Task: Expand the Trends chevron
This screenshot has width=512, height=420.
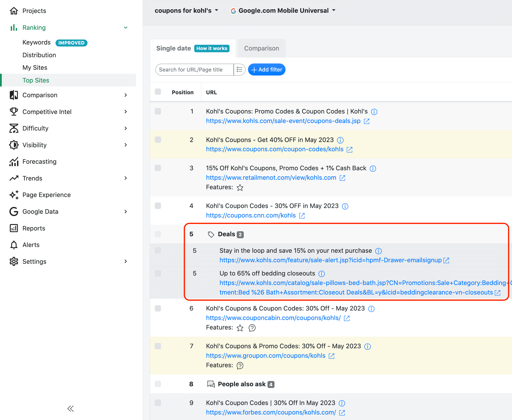Action: tap(126, 178)
